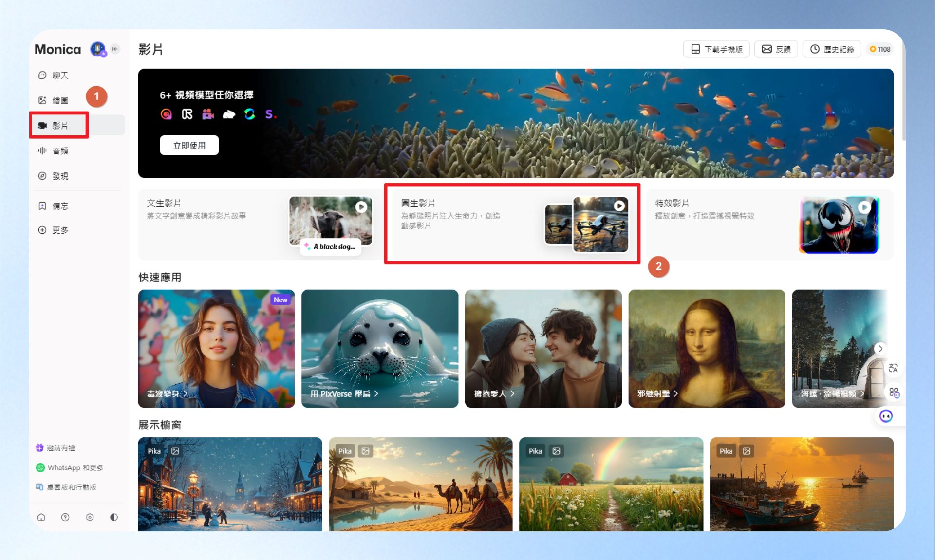Toggle dark mode half-circle icon
The width and height of the screenshot is (935, 560).
(114, 517)
